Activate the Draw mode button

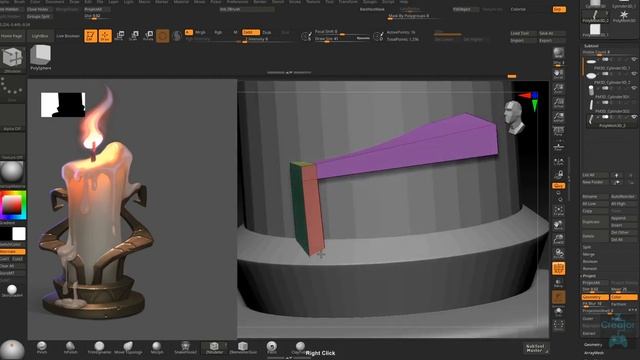(105, 36)
